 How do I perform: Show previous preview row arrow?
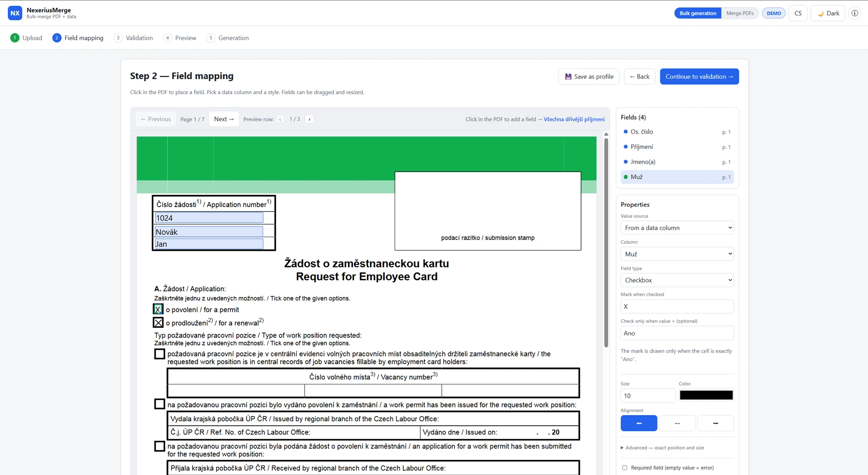(280, 119)
